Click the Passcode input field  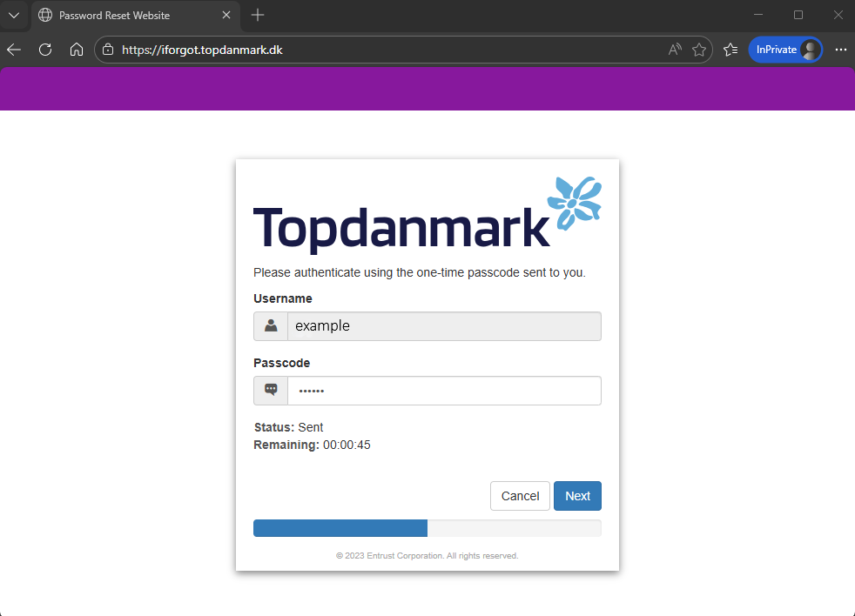coord(444,391)
